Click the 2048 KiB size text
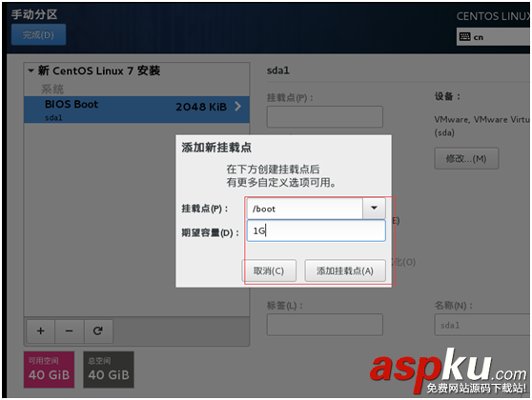 pyautogui.click(x=201, y=107)
